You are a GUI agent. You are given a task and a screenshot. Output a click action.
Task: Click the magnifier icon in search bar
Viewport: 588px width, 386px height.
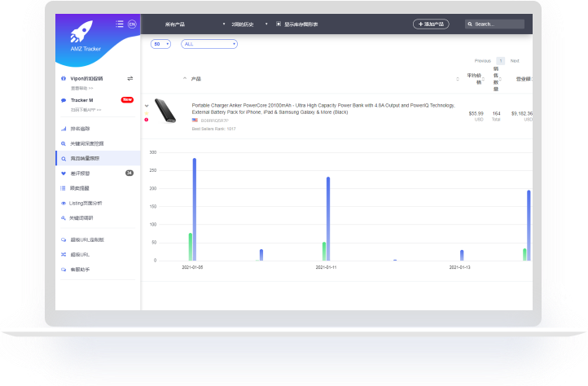pyautogui.click(x=470, y=24)
